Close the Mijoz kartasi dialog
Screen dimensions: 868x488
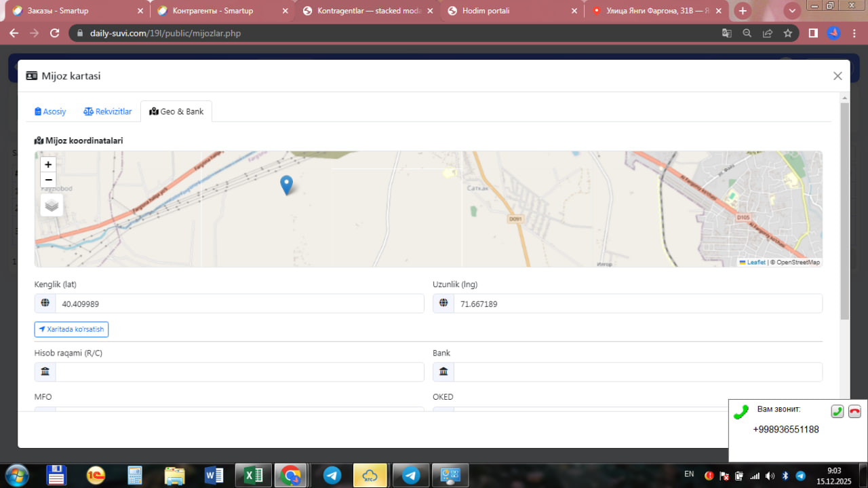837,76
